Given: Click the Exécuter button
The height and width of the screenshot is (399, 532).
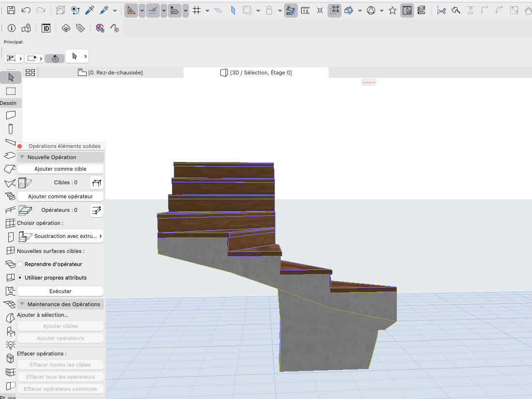Looking at the screenshot, I should [61, 291].
